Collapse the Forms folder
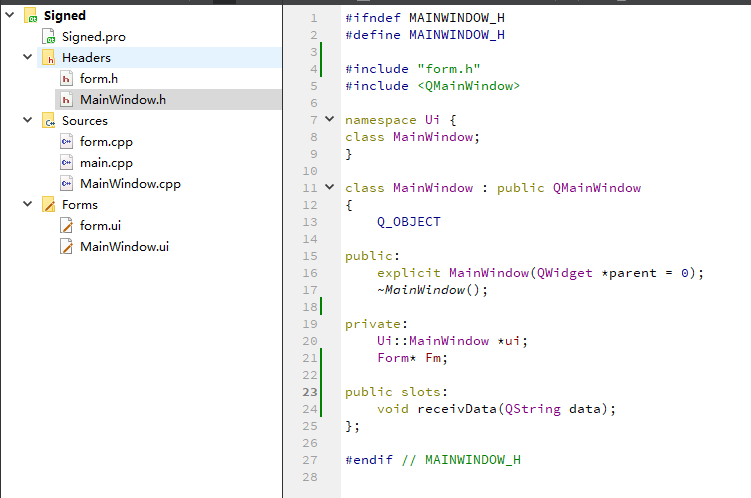The image size is (751, 498). tap(27, 204)
